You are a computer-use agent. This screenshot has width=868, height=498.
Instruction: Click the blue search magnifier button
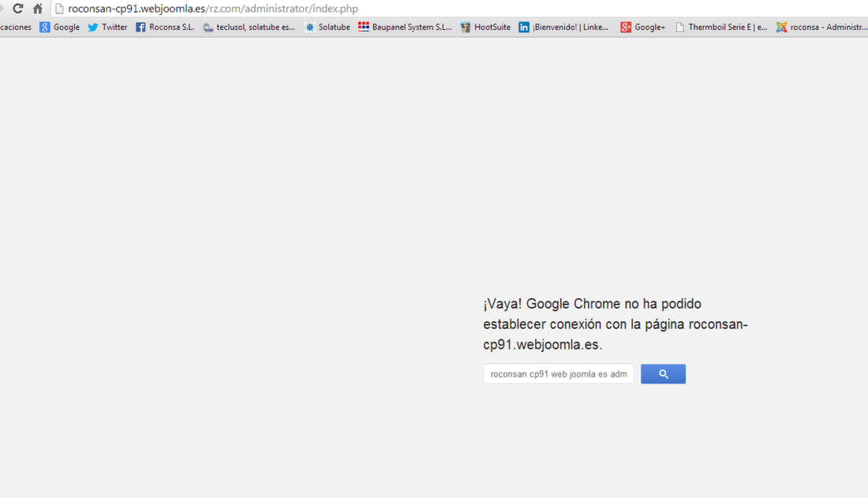tap(663, 374)
